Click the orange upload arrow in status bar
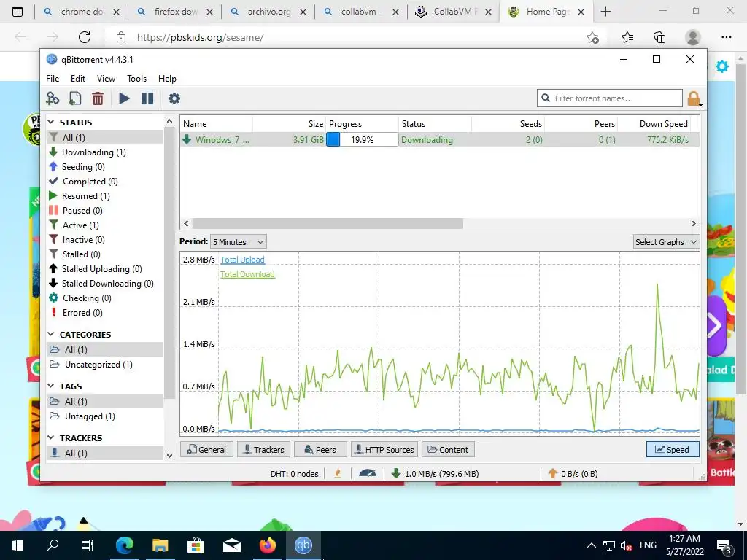747x560 pixels. (553, 473)
